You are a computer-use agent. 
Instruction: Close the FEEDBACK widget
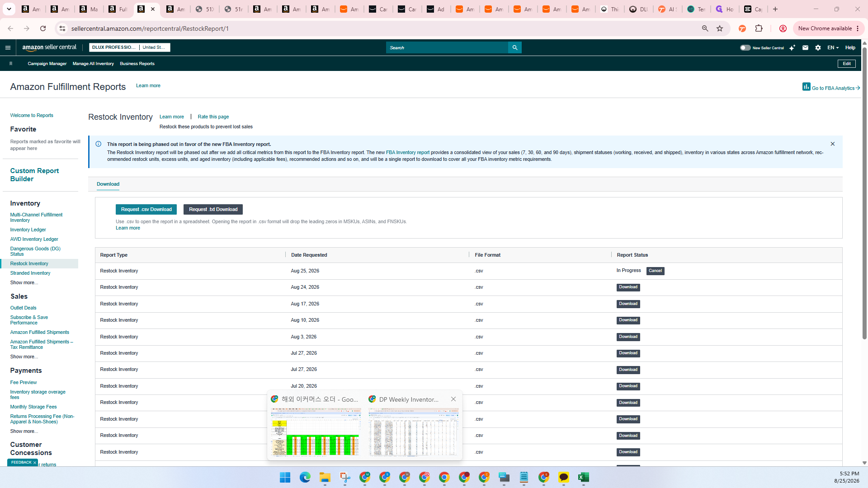(35, 463)
